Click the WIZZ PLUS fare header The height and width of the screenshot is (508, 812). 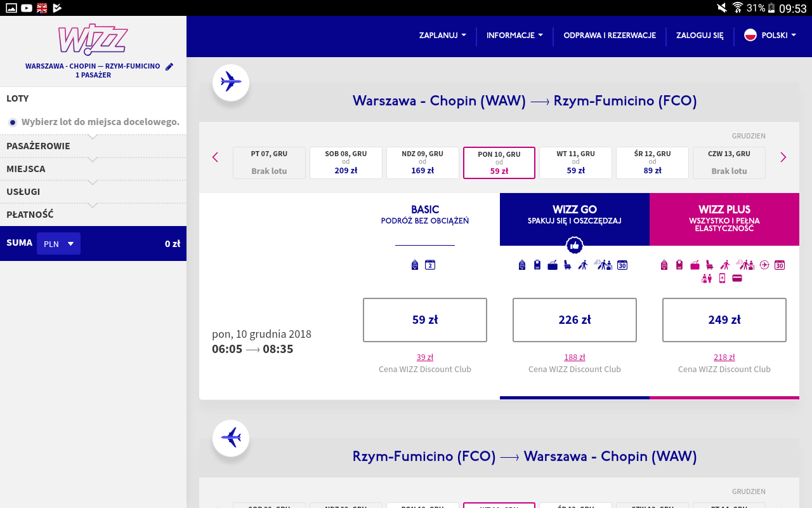point(724,218)
